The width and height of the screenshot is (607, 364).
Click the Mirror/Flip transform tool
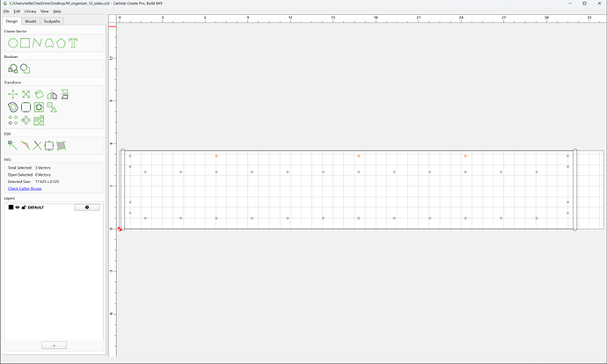click(52, 94)
